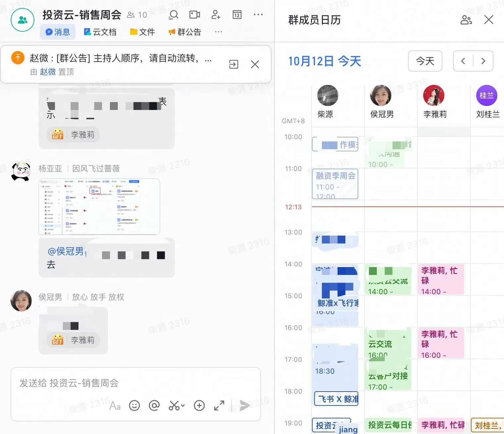This screenshot has height=434, width=504.
Task: Jump to today using the 今天 button
Action: [x=425, y=61]
